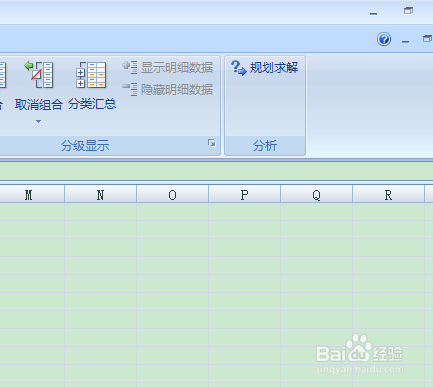
Task: Click the 分析 group label
Action: pos(265,146)
